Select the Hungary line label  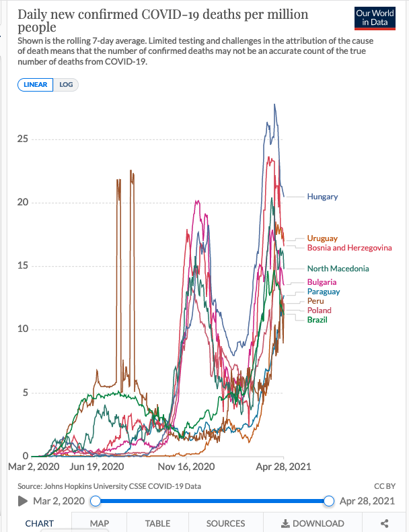point(322,197)
